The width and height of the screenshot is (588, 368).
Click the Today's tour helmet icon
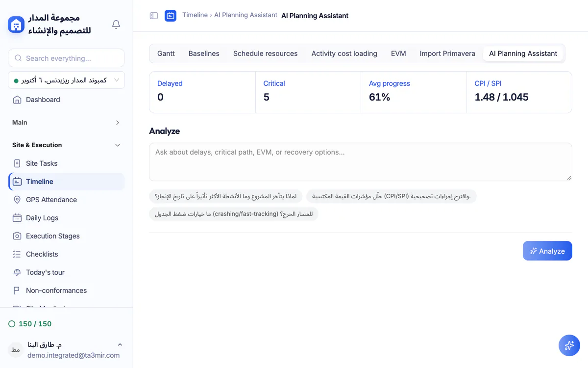click(x=17, y=272)
